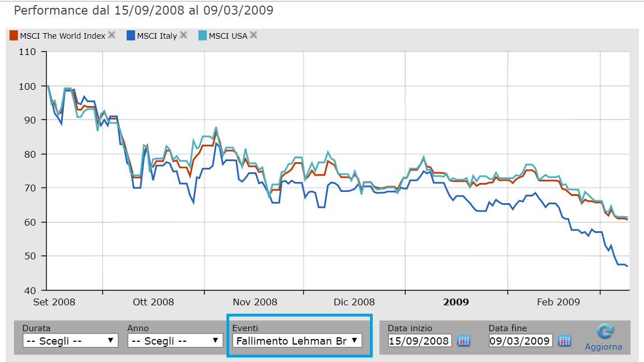Screen dimensions: 644x362
Task: Click the Dic 2008 axis label
Action: pos(354,302)
